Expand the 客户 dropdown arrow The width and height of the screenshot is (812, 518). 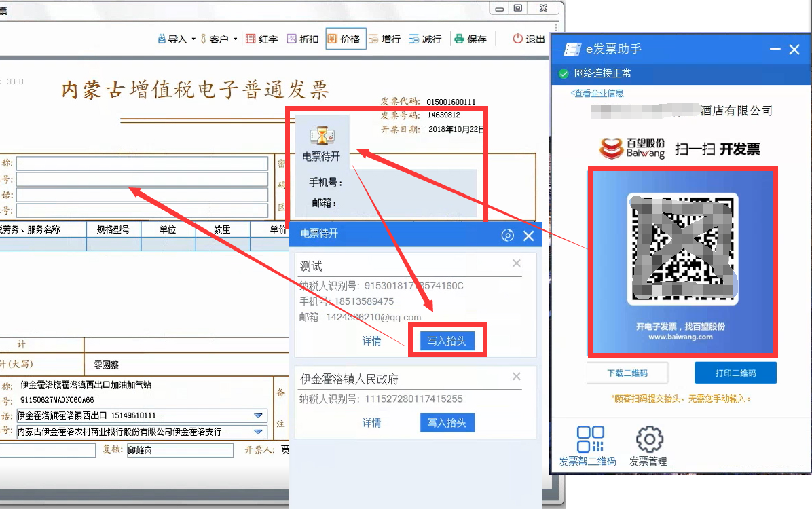pos(235,39)
